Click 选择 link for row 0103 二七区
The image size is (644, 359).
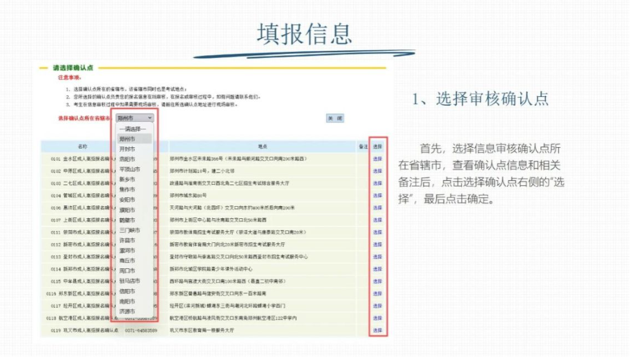pos(378,183)
